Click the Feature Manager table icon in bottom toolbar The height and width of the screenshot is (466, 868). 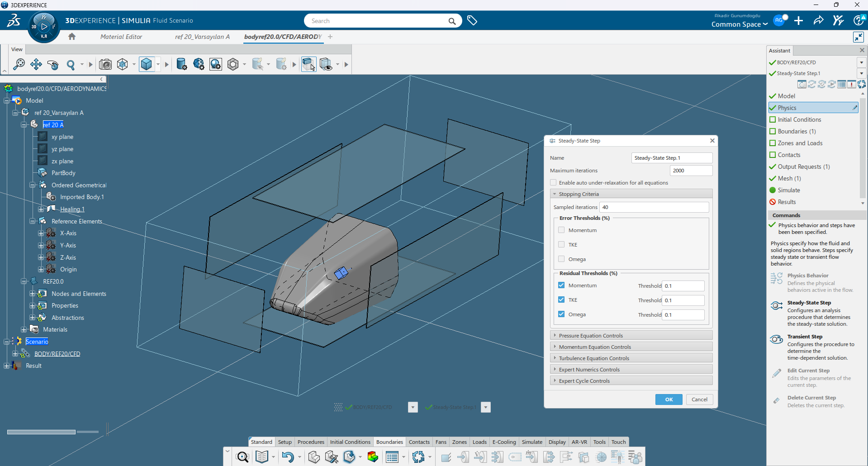pos(392,457)
